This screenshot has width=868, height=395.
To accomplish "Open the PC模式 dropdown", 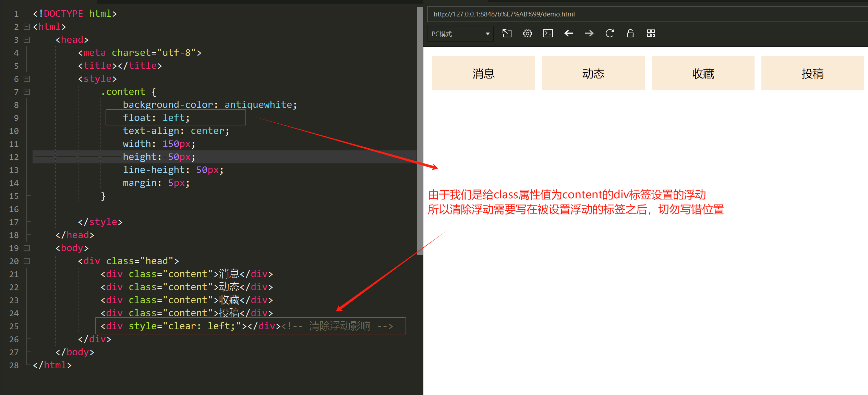I will click(x=460, y=34).
